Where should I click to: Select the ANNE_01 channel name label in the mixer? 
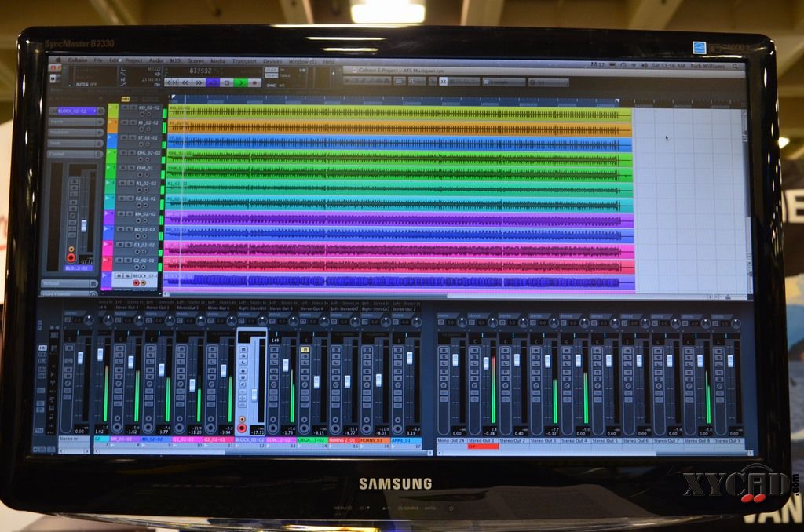406,440
